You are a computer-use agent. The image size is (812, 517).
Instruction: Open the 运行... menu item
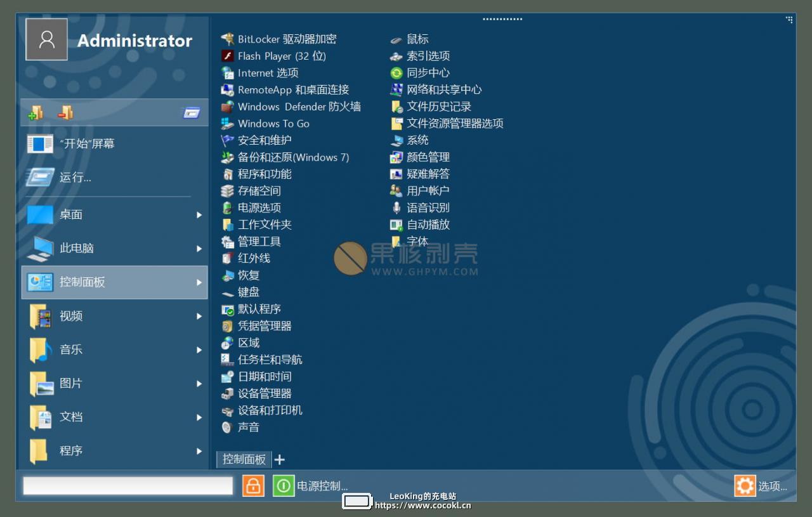click(114, 178)
